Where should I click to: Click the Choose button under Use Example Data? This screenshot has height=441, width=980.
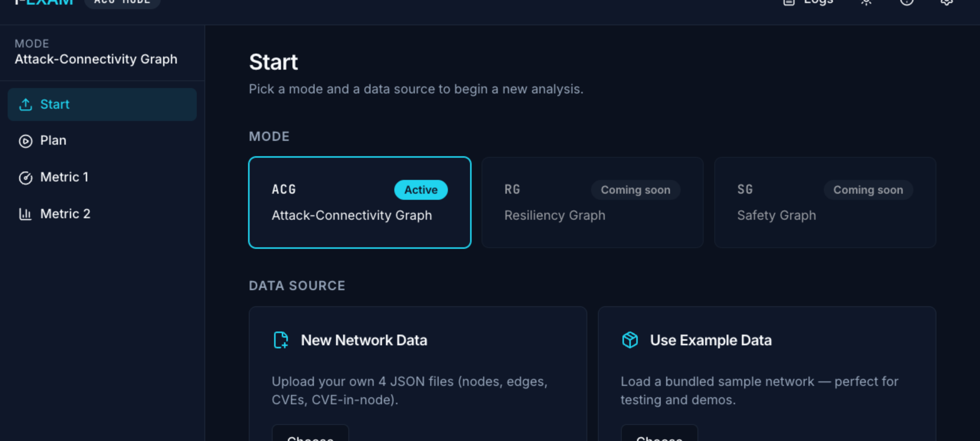659,433
